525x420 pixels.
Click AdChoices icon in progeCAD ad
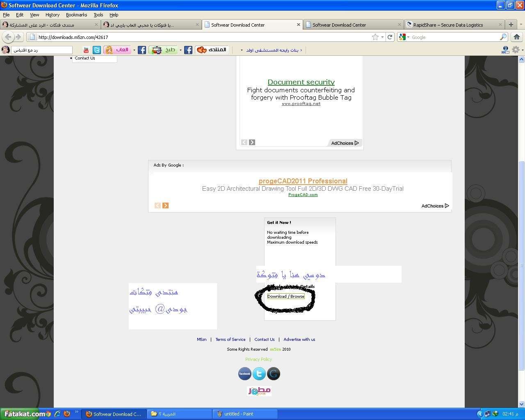[x=447, y=206]
